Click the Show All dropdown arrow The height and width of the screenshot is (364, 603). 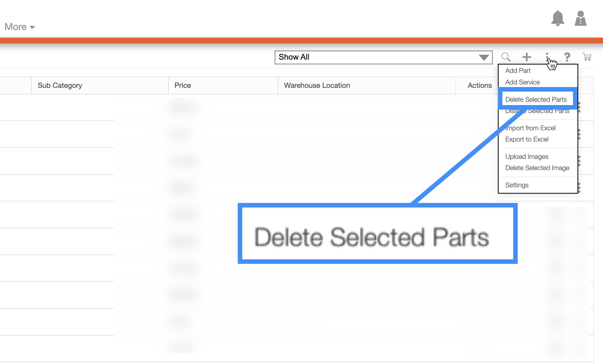[484, 57]
